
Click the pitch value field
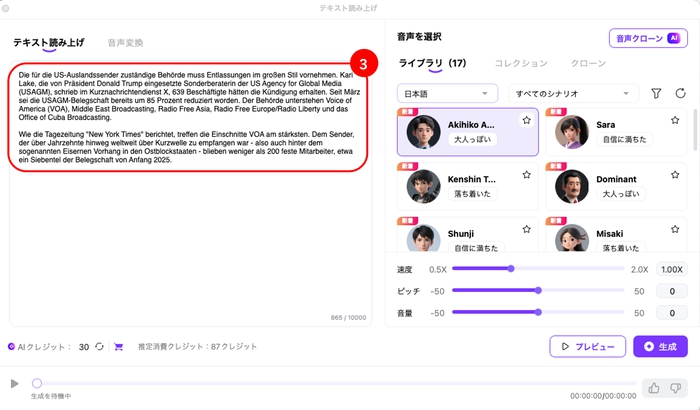[x=671, y=291]
